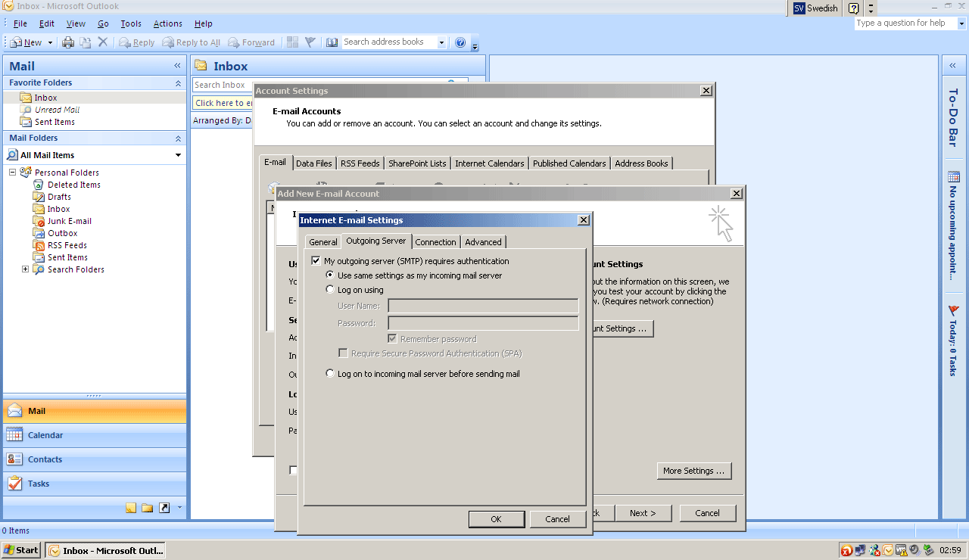Open Search address books dropdown
The image size is (969, 560).
tap(441, 43)
